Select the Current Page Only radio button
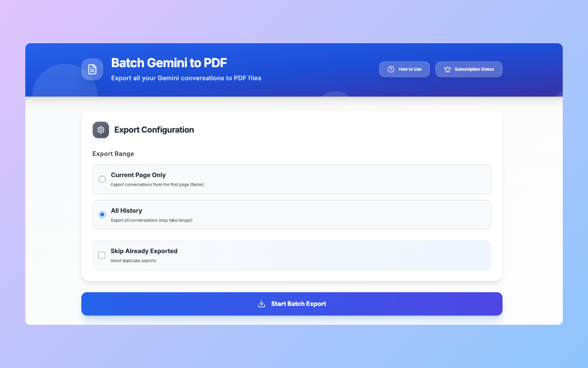Screen dimensions: 588x368 (x=102, y=179)
